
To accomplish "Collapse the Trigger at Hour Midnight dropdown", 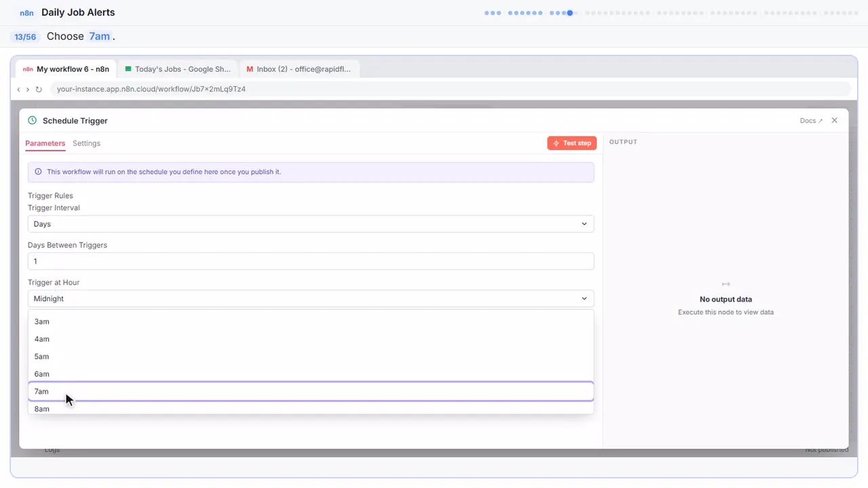I will (311, 298).
